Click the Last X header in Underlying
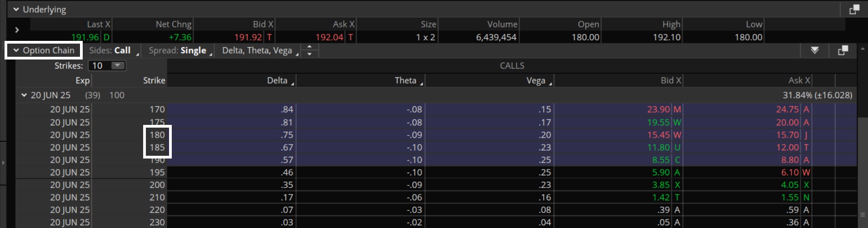 (x=99, y=24)
